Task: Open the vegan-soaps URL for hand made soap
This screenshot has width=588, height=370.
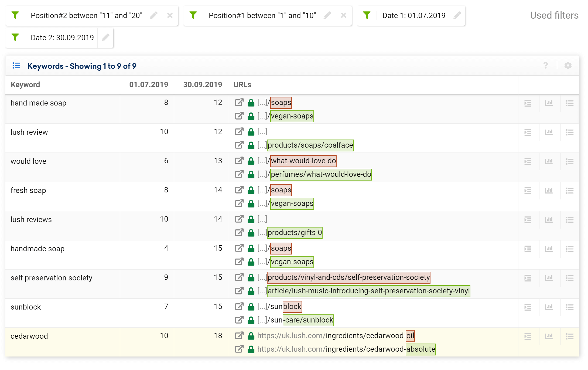Action: click(285, 116)
